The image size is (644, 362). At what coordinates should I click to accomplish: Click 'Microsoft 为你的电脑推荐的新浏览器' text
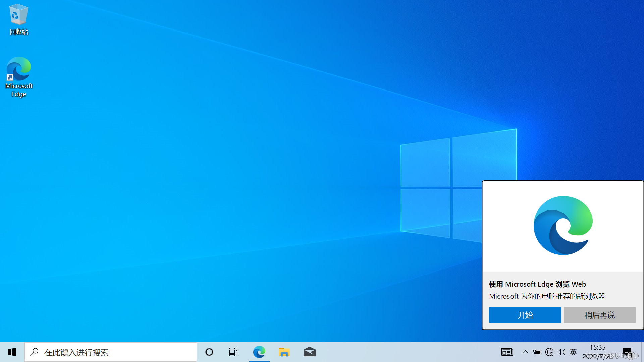(x=547, y=296)
